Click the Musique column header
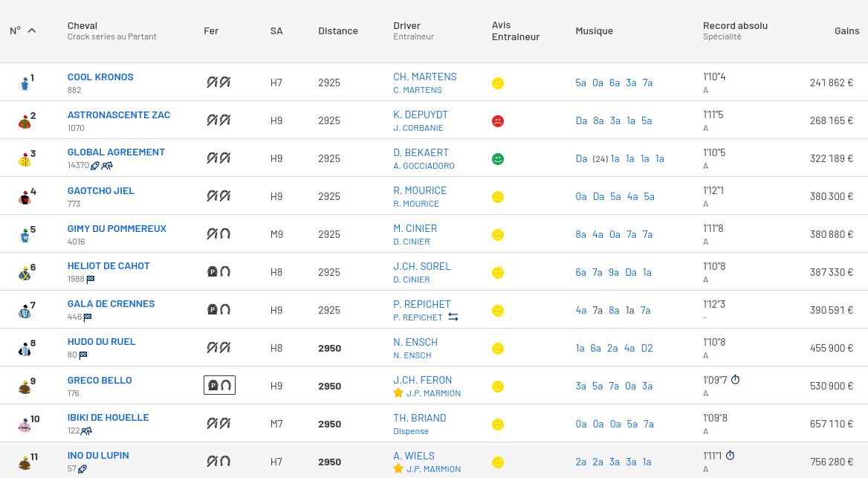 [x=594, y=30]
